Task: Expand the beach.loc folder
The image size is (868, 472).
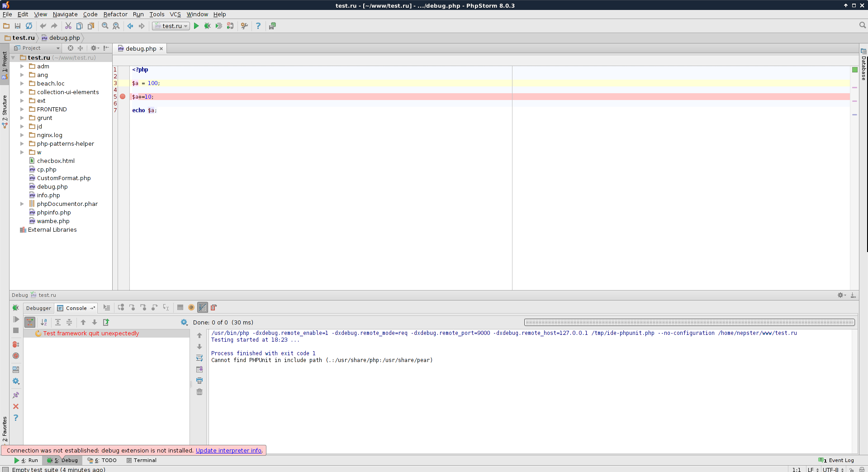Action: [22, 83]
